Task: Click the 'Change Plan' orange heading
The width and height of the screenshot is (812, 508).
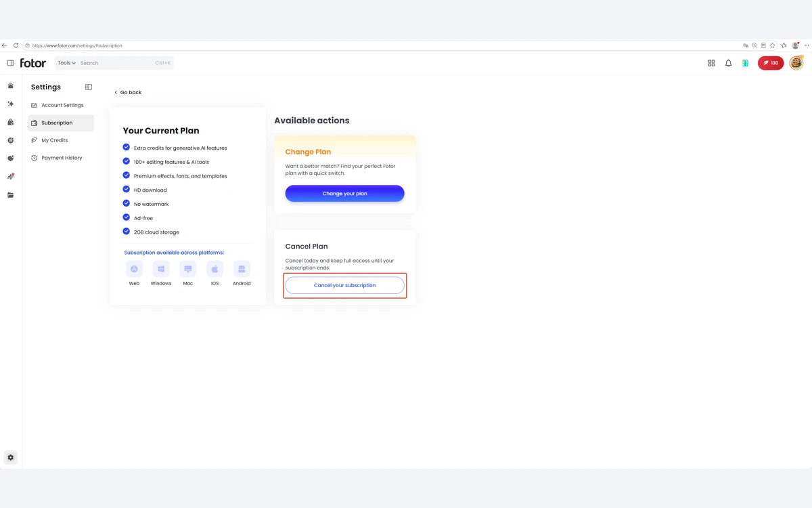Action: [308, 152]
